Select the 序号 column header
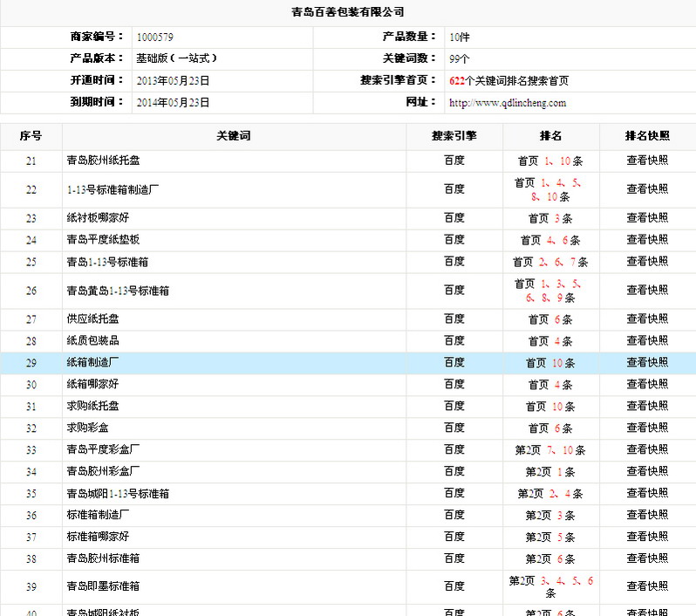This screenshot has width=696, height=616. [x=31, y=136]
